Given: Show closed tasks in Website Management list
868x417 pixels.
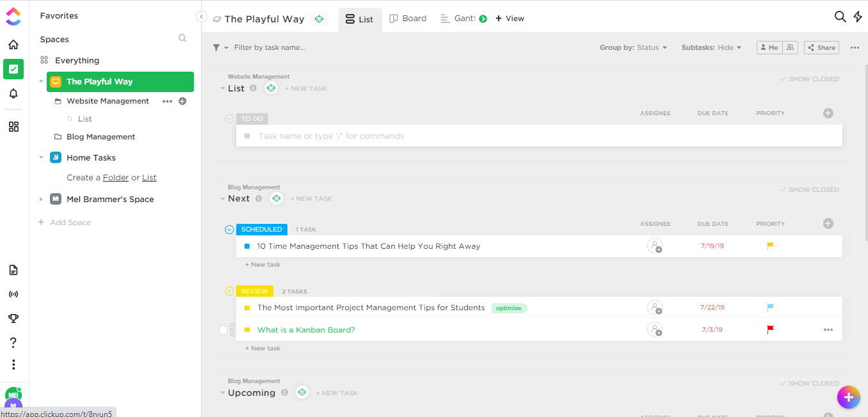Looking at the screenshot, I should click(809, 79).
